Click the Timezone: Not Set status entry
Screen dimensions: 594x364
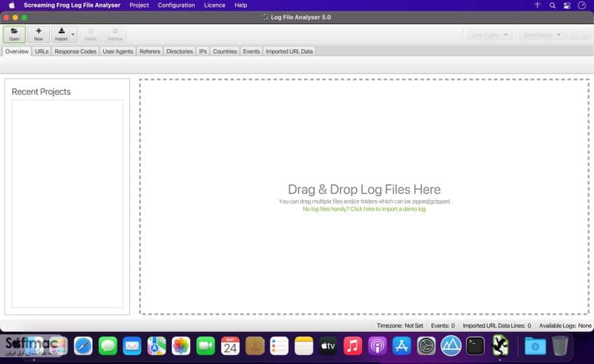pyautogui.click(x=400, y=326)
